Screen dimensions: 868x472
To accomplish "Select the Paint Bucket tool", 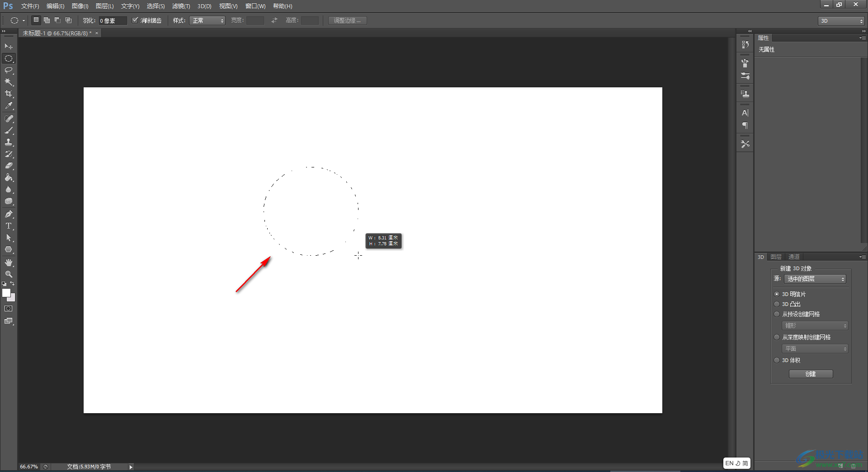I will click(9, 177).
